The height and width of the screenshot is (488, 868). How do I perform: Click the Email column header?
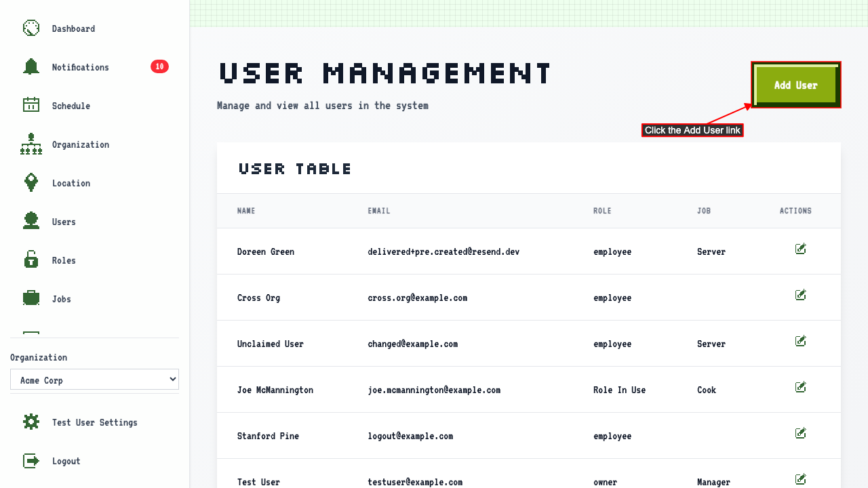pos(379,211)
